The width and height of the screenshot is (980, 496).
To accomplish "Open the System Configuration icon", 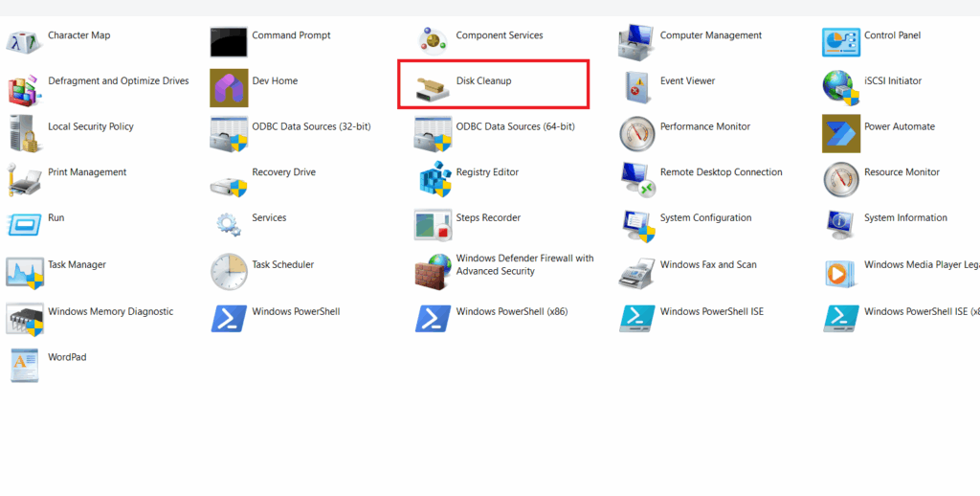I will (637, 225).
